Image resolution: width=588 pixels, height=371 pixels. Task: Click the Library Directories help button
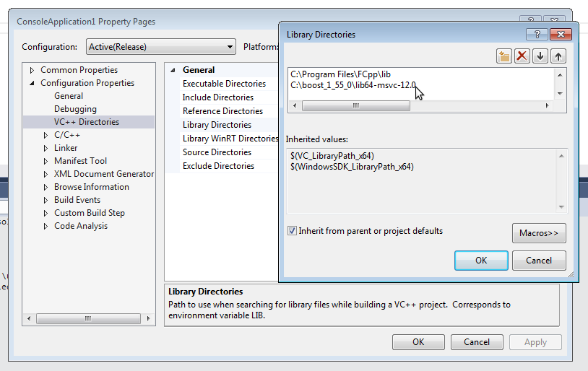[x=537, y=34]
